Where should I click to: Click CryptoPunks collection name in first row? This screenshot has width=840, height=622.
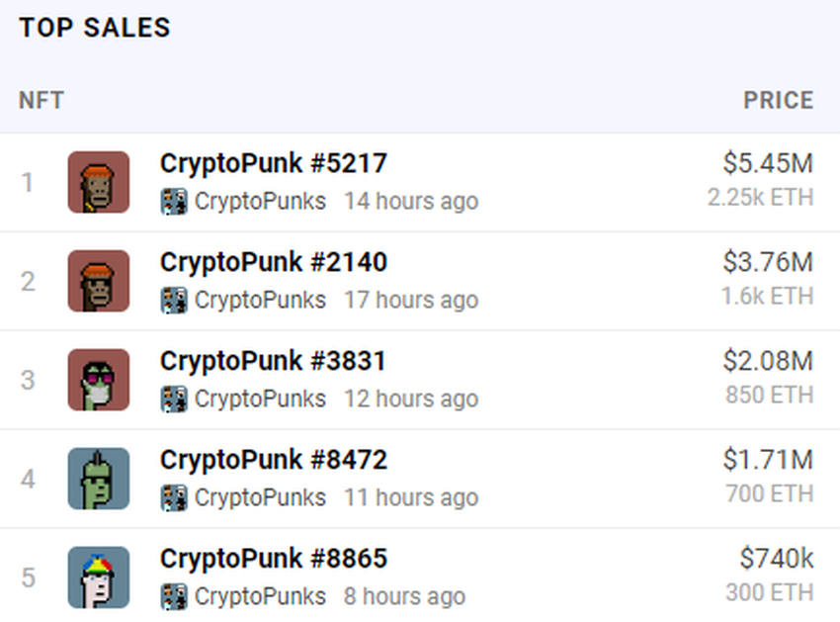(260, 202)
